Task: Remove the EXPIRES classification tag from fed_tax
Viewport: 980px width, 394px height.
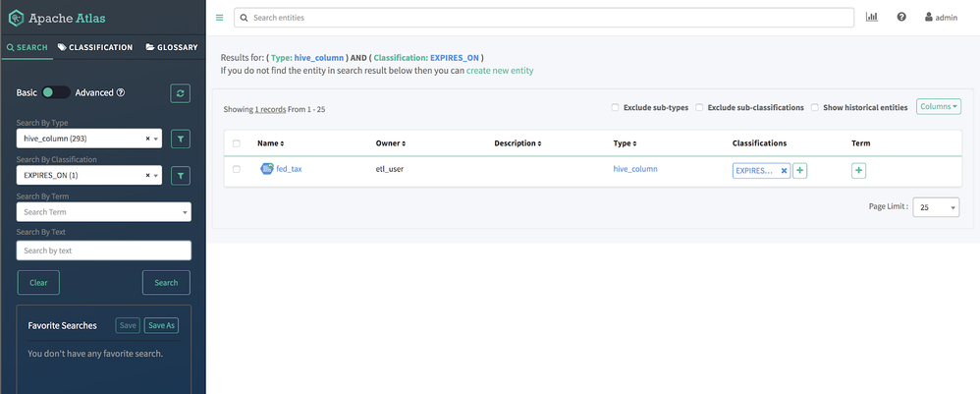Action: (784, 170)
